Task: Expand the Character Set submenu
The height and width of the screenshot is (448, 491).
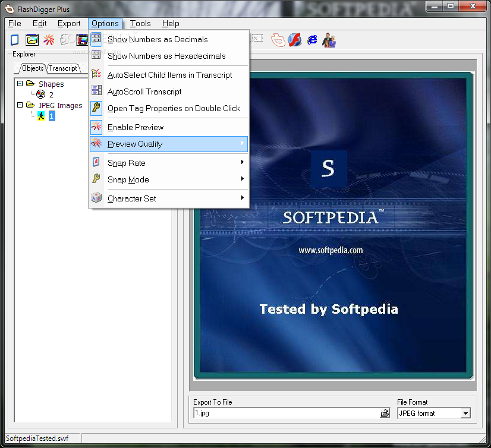Action: click(x=169, y=198)
